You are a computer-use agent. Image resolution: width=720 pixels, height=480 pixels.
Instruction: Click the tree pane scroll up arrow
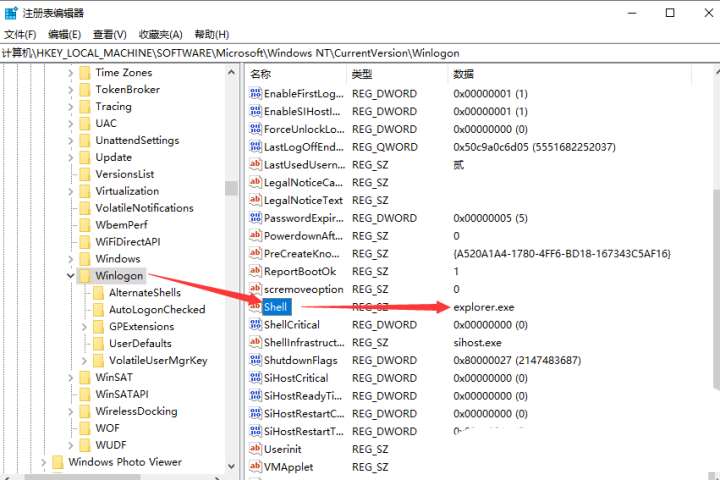231,73
